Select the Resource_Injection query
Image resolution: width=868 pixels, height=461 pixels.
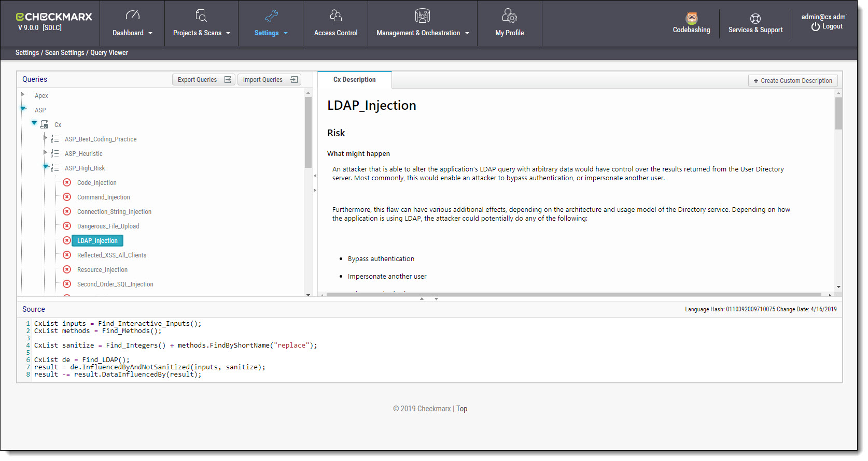102,270
